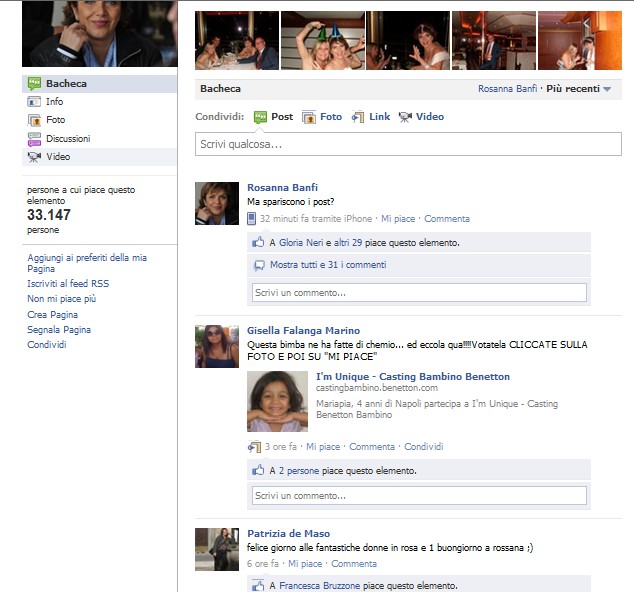The image size is (634, 592).
Task: Open the Video section in sidebar
Action: (x=99, y=157)
